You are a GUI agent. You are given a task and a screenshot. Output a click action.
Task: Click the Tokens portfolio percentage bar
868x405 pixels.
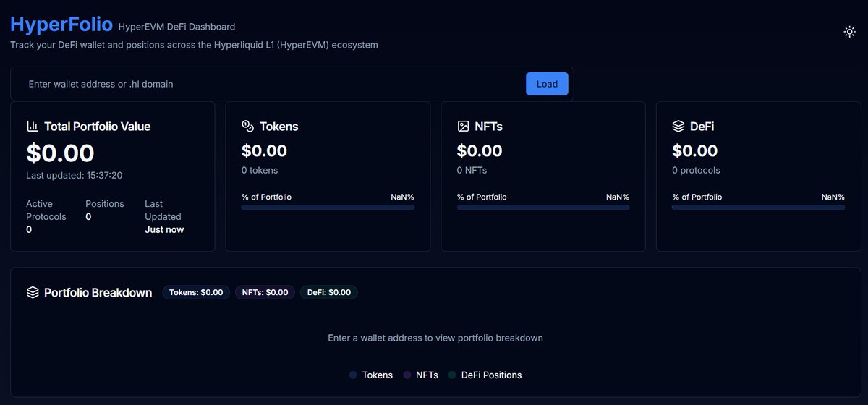[328, 208]
